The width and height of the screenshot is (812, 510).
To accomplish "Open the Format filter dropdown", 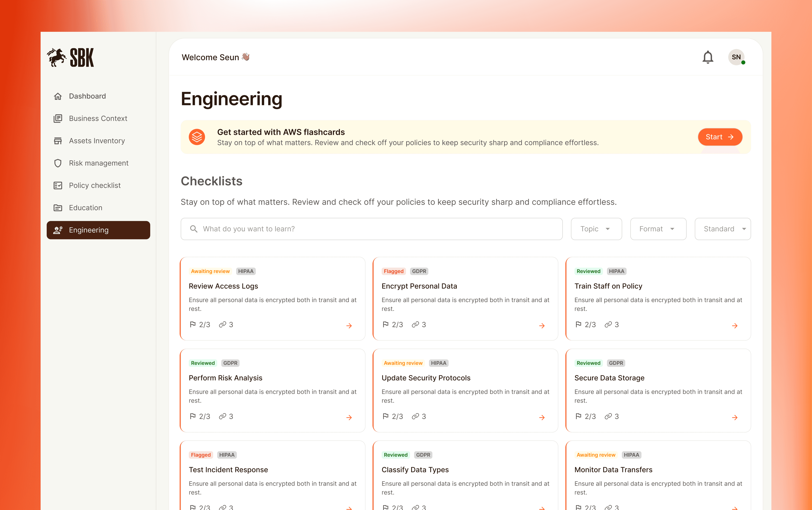I will point(658,229).
